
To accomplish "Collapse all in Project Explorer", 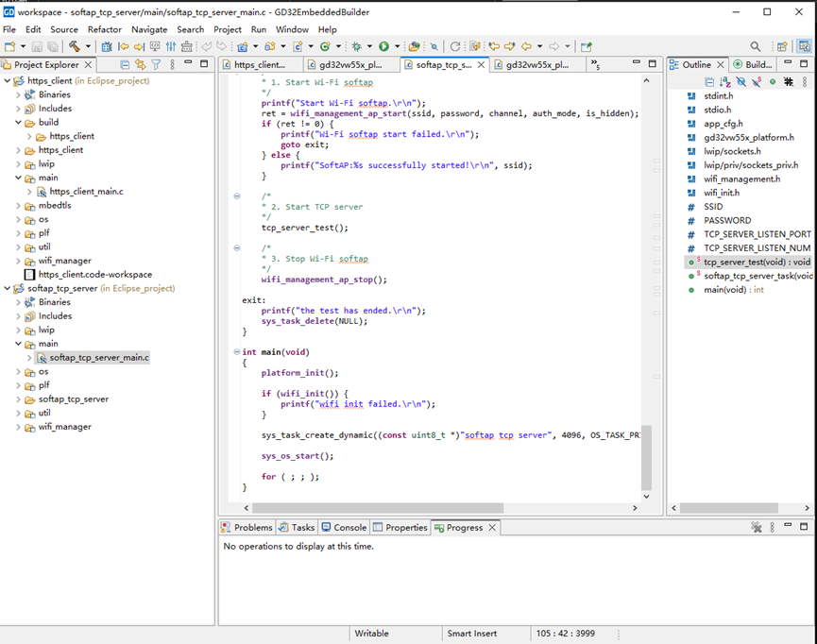I will [x=125, y=65].
